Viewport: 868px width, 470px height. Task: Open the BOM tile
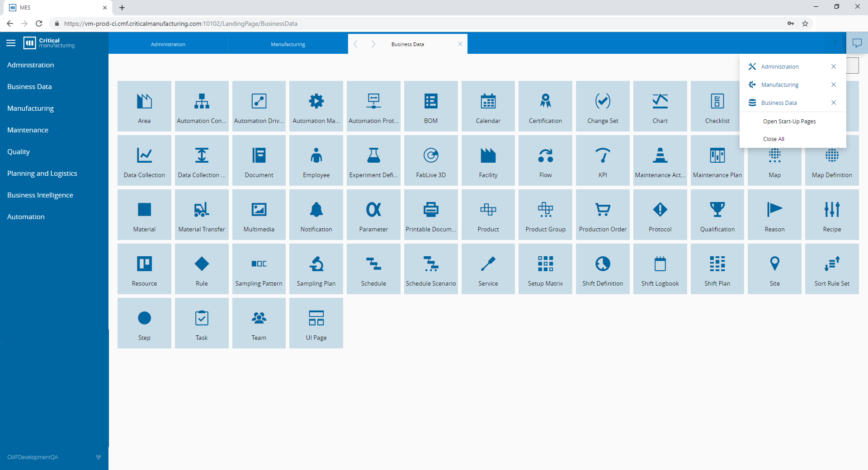coord(430,106)
